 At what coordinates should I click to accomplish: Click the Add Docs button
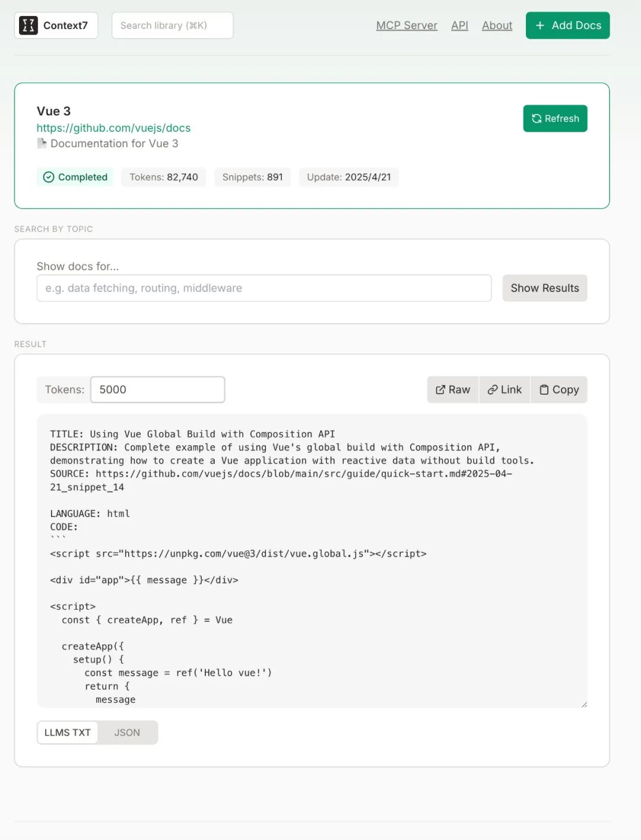[567, 26]
